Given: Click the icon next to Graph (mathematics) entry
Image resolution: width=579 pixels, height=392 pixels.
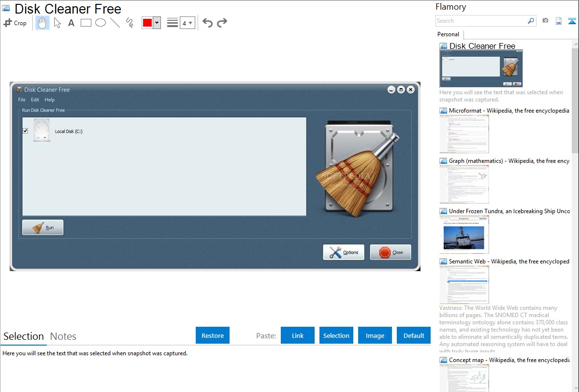Looking at the screenshot, I should (x=443, y=161).
